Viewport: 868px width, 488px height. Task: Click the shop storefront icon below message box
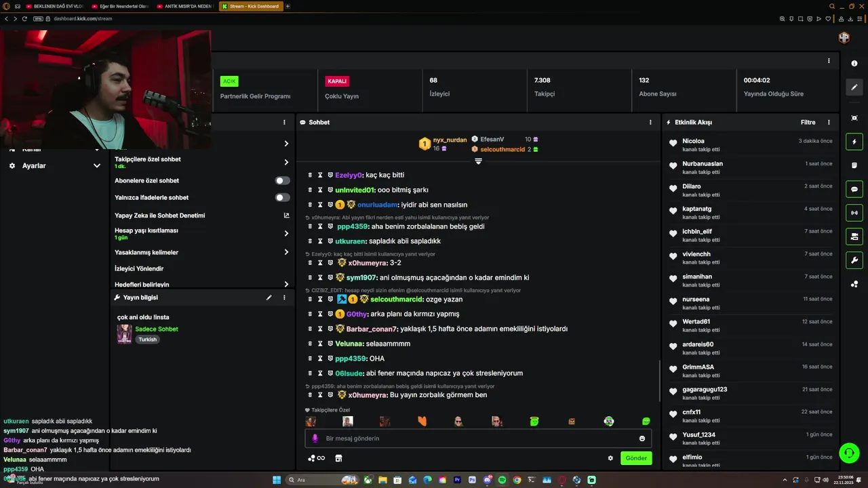338,458
